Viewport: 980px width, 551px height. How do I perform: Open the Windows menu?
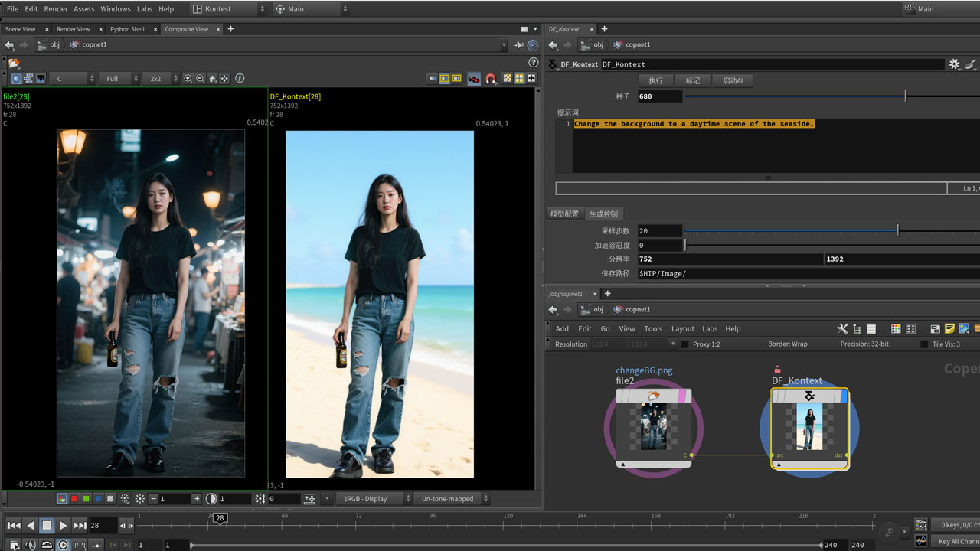pos(116,9)
